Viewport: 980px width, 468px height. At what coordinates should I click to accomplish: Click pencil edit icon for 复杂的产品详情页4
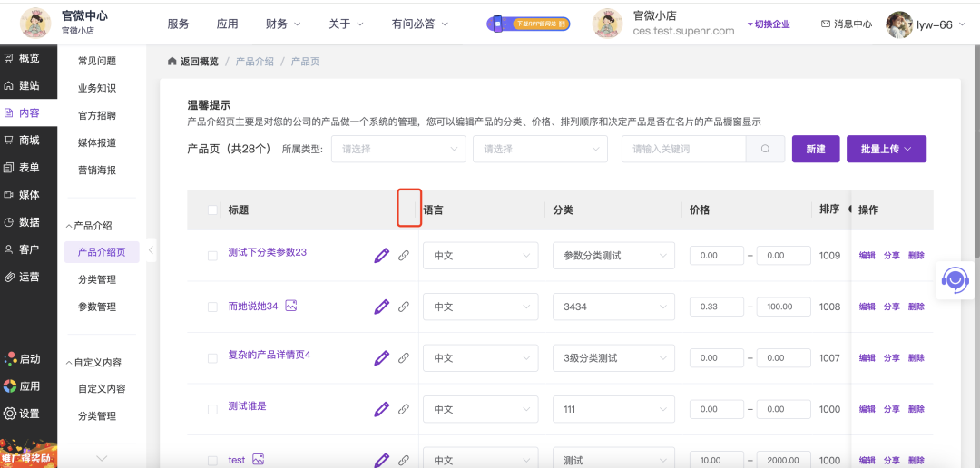tap(381, 358)
